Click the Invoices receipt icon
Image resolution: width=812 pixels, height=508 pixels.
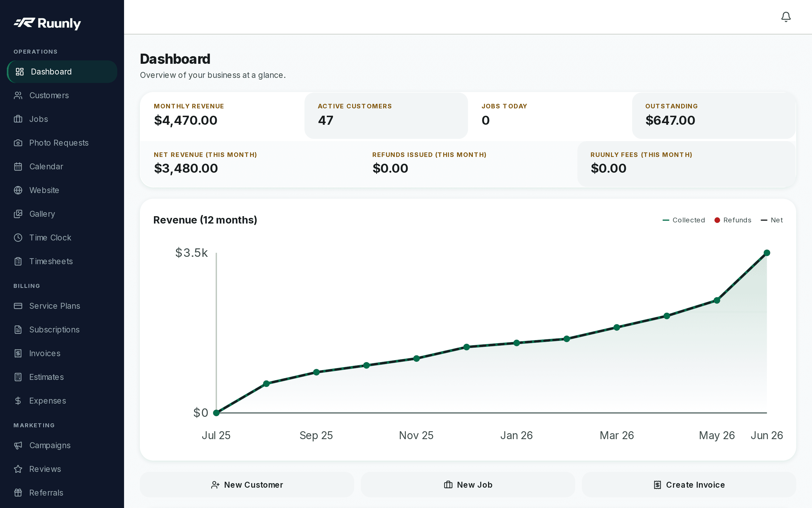coord(18,353)
